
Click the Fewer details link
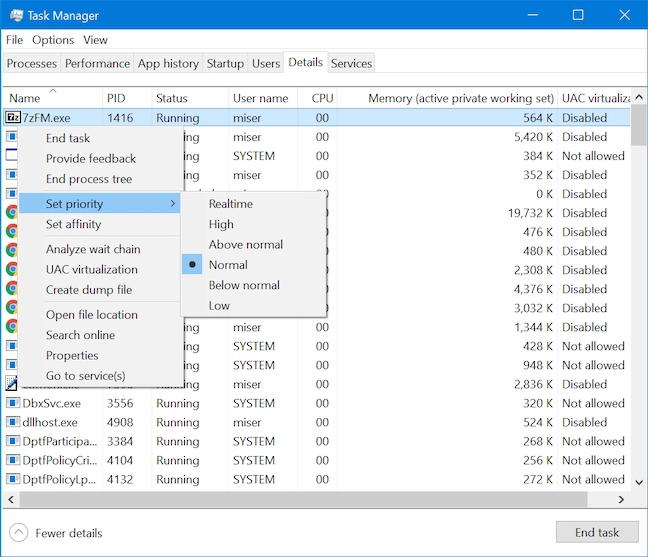69,533
